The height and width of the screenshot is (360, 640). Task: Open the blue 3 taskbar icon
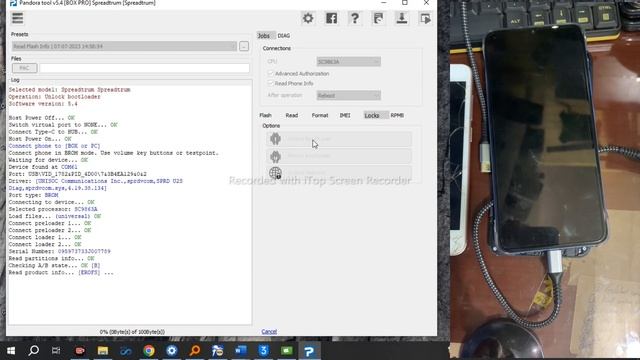tap(264, 351)
